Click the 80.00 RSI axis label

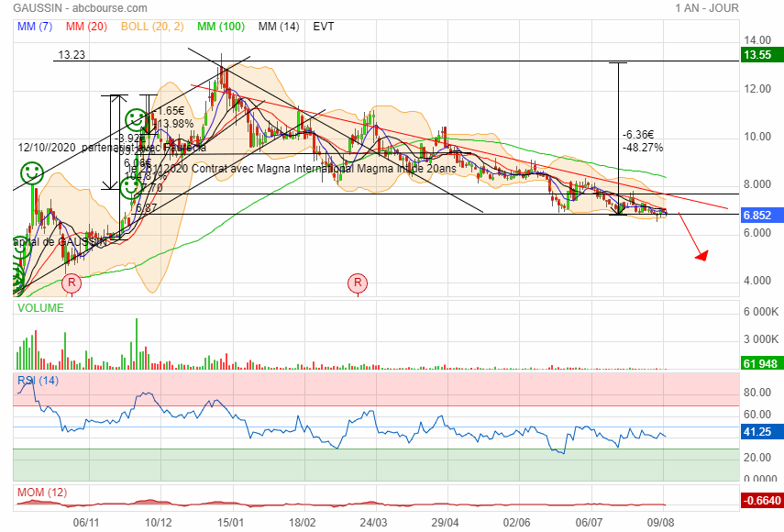pyautogui.click(x=757, y=393)
